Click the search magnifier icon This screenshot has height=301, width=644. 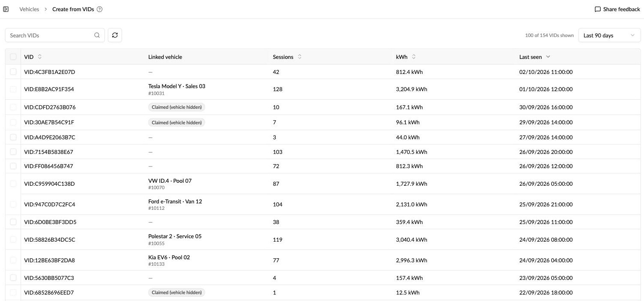(97, 35)
